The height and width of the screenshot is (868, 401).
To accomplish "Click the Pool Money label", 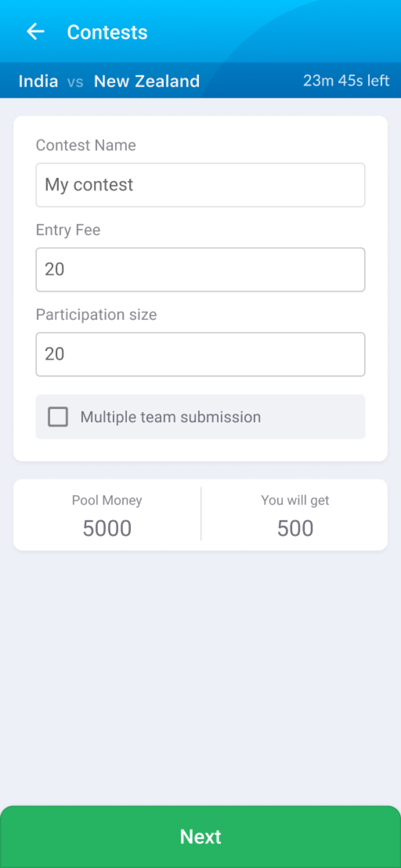I will pos(107,500).
